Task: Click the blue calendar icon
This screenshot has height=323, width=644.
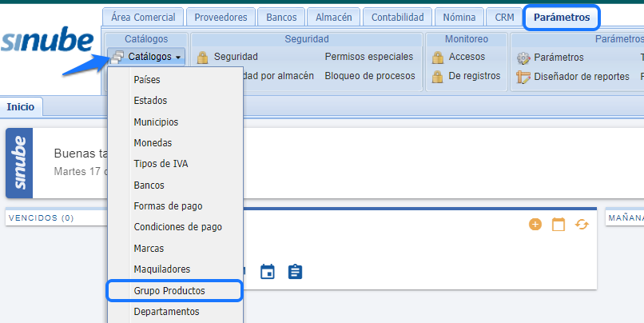Action: 268,272
